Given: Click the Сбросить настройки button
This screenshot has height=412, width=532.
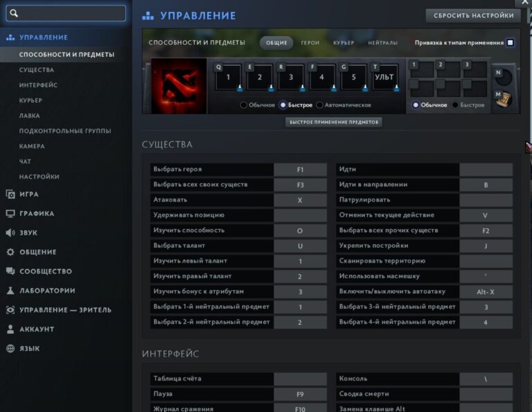Looking at the screenshot, I should click(x=473, y=16).
